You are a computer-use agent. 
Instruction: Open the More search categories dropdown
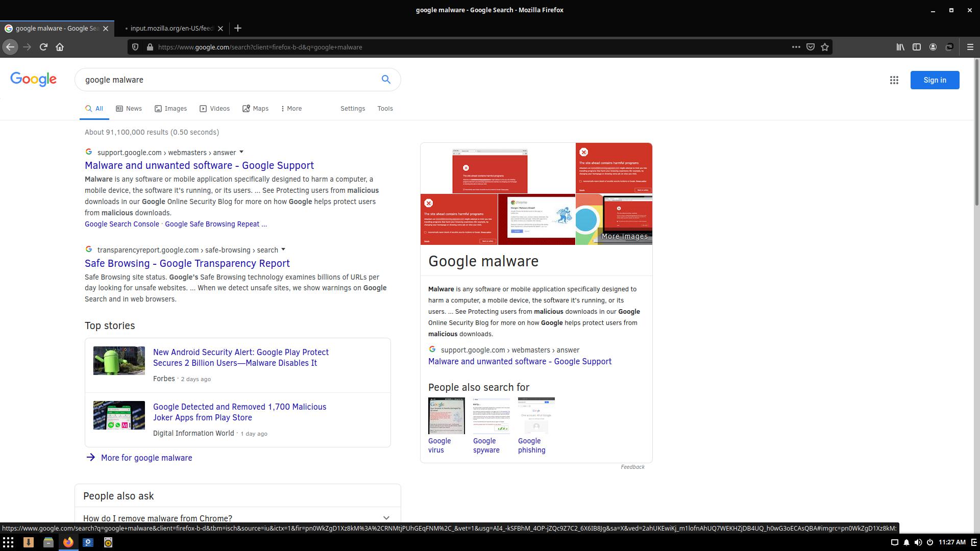tap(290, 108)
